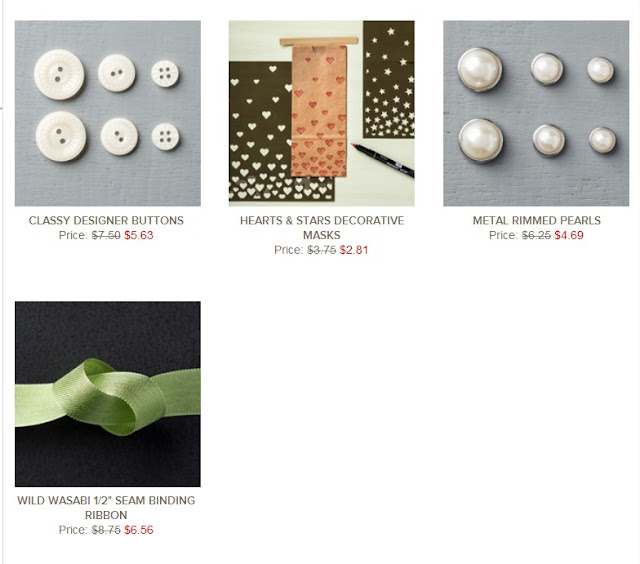Click the crossed-out $8.75 original price

106,530
